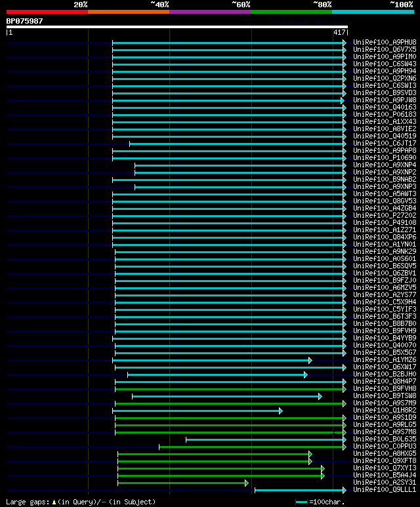Click the green ~80% score legend segment
Viewport: 420px width, 507px height.
tap(291, 12)
